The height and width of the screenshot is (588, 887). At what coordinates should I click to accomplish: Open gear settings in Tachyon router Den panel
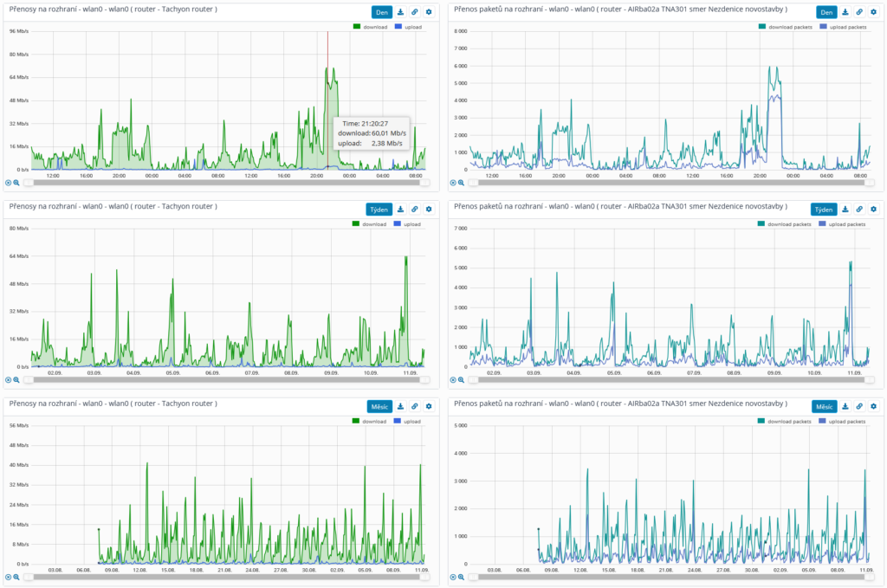(429, 12)
